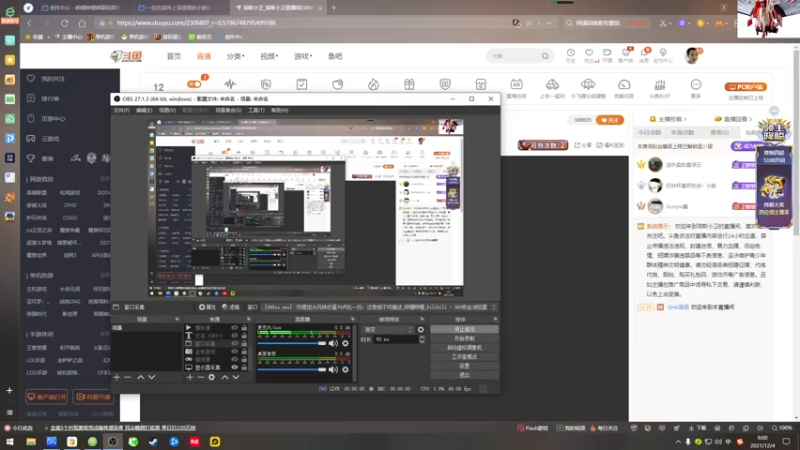Toggle lock of 媒体源 source
800x450 pixels.
(244, 328)
